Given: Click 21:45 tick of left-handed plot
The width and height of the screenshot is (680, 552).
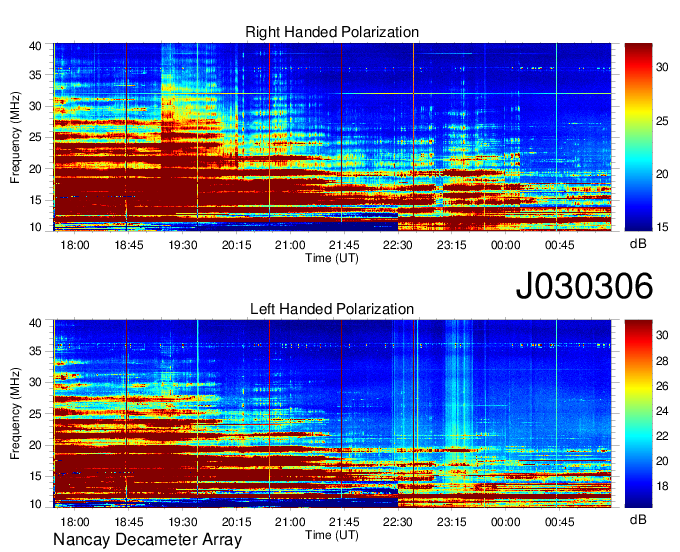Looking at the screenshot, I should tap(344, 522).
